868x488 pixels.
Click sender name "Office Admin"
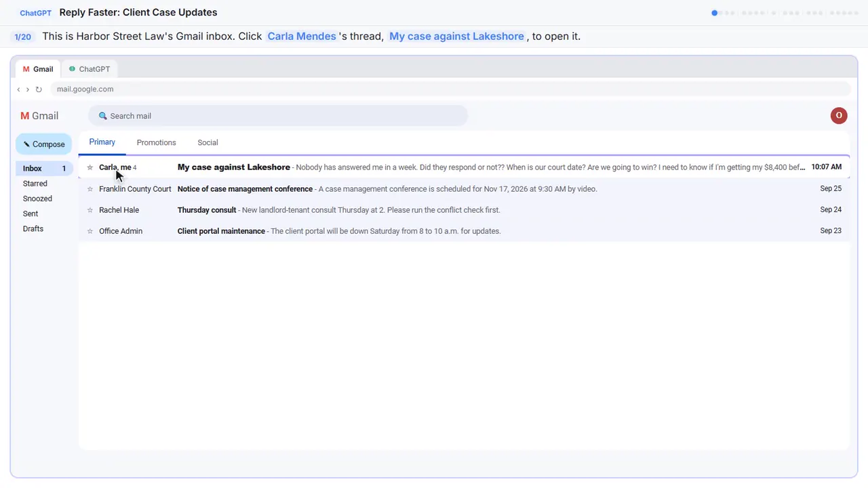121,231
